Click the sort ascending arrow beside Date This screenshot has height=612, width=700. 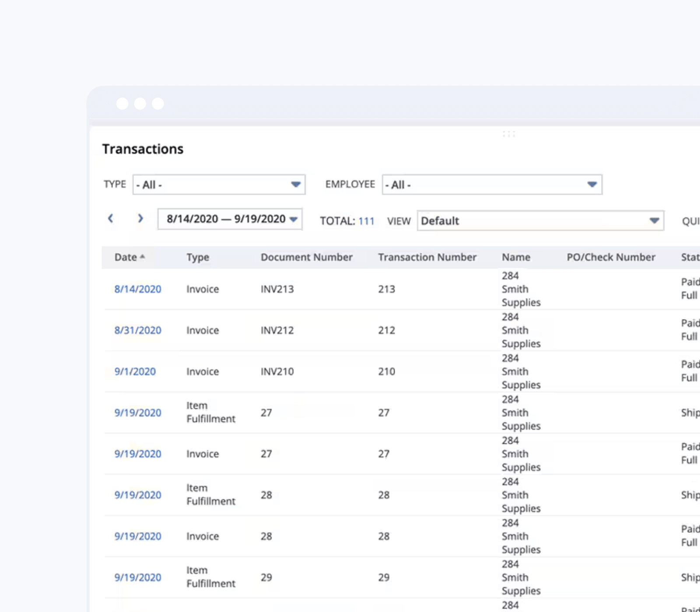[x=142, y=257]
